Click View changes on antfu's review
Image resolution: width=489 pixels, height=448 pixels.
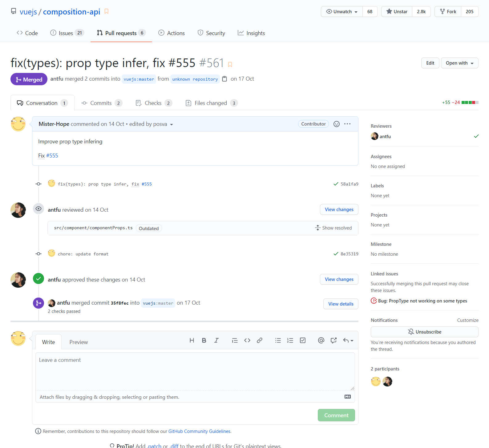pyautogui.click(x=339, y=210)
